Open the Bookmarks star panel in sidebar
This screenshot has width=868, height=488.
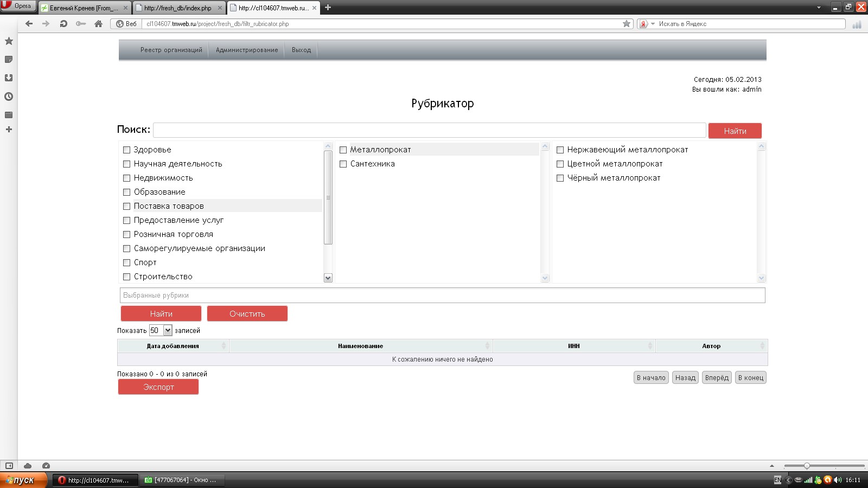tap(9, 41)
